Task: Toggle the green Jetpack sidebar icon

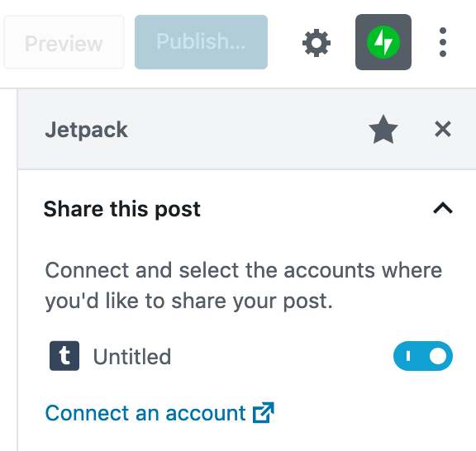Action: (x=383, y=42)
